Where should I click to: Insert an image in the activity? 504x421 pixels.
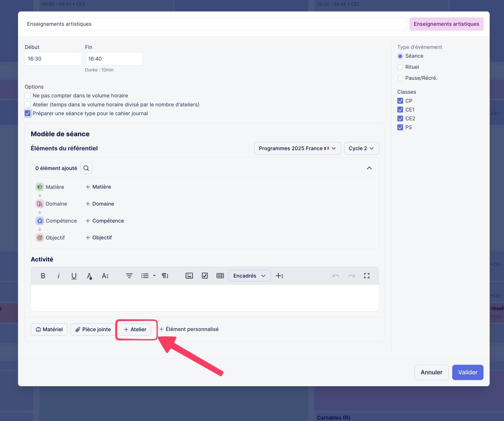point(189,276)
